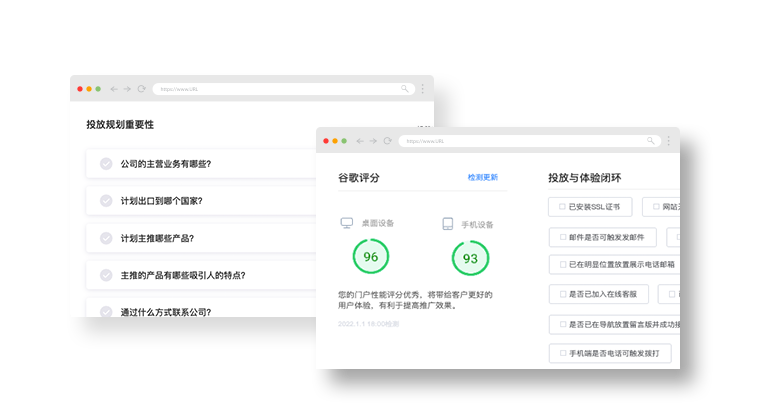The image size is (779, 420).
Task: Click green maximize dot of back window
Action: coord(98,89)
